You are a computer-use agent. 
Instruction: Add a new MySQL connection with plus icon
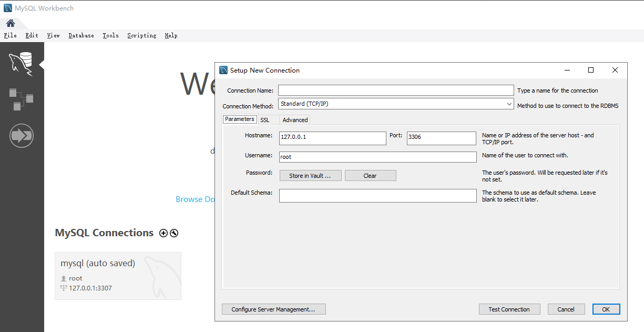pyautogui.click(x=163, y=233)
